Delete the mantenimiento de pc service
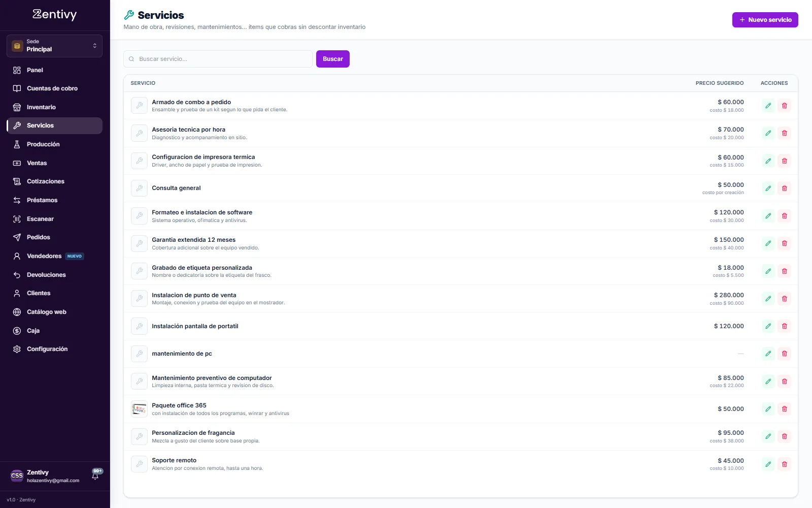 pyautogui.click(x=785, y=354)
